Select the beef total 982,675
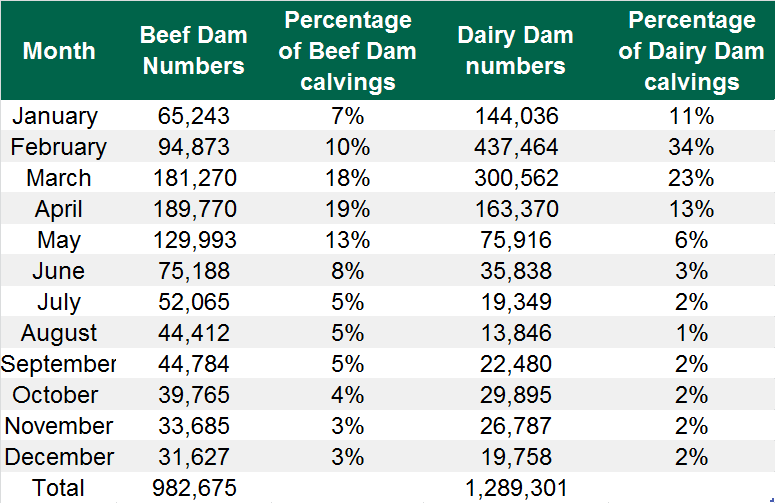Screen dimensions: 775x503 pyautogui.click(x=193, y=488)
